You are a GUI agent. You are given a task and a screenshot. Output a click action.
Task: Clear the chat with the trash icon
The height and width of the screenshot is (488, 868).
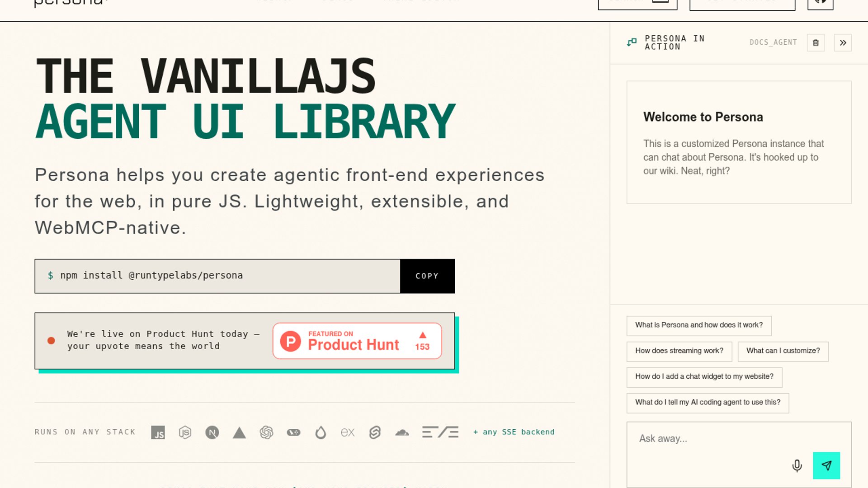click(816, 42)
